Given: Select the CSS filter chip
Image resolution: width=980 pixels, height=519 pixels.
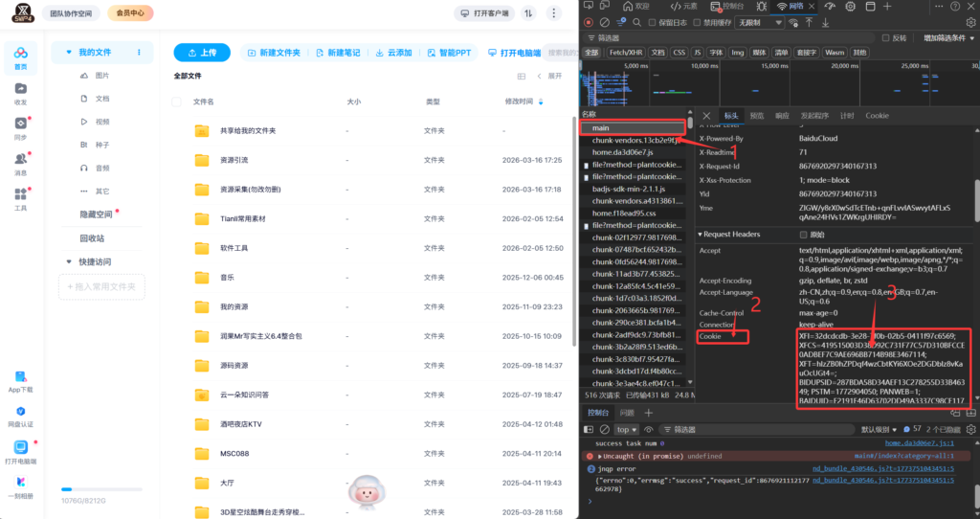Looking at the screenshot, I should pyautogui.click(x=679, y=53).
